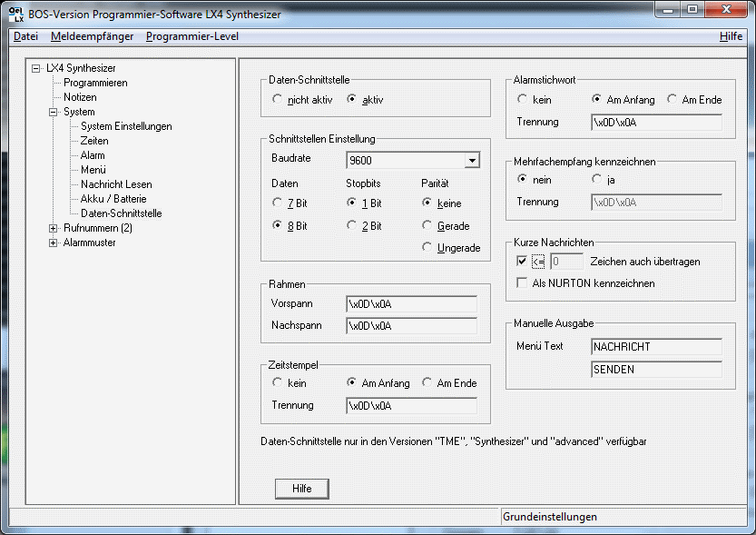The height and width of the screenshot is (535, 756).
Task: Open the Meldeempfänger menu
Action: tap(92, 36)
